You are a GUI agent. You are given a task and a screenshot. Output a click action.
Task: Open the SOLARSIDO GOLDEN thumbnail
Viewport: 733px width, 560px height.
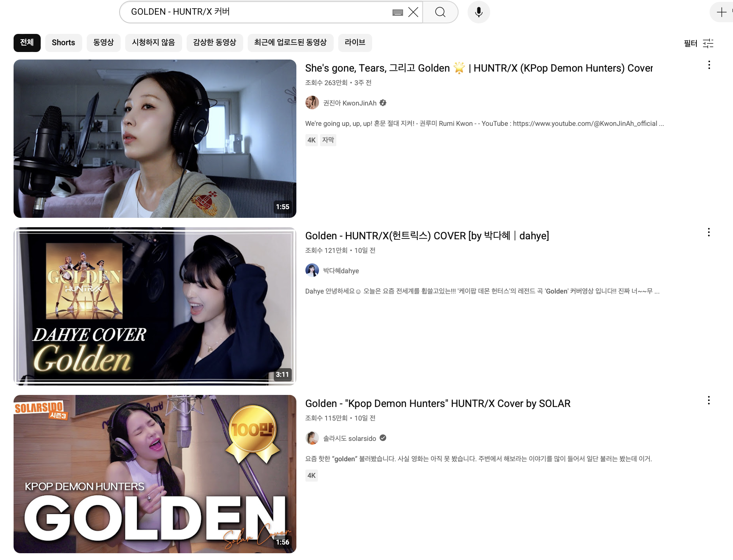[x=155, y=474]
